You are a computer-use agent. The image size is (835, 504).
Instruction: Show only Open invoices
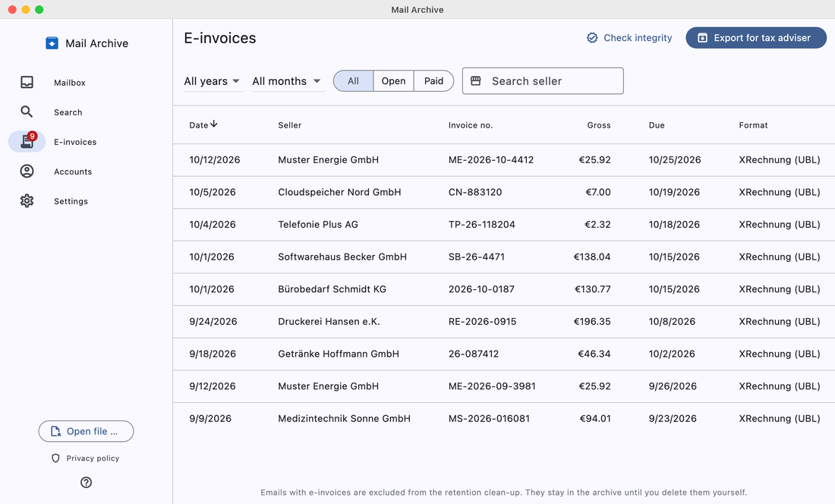393,81
